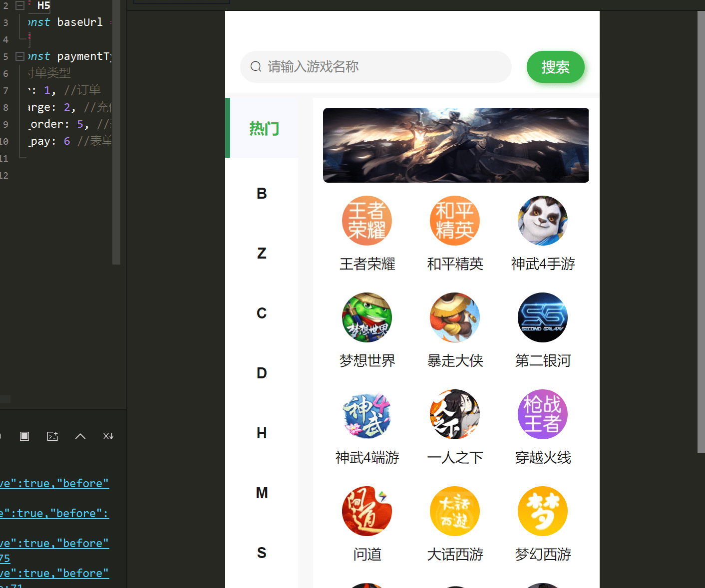
Task: Open the 神武4端游 game icon
Action: (367, 414)
